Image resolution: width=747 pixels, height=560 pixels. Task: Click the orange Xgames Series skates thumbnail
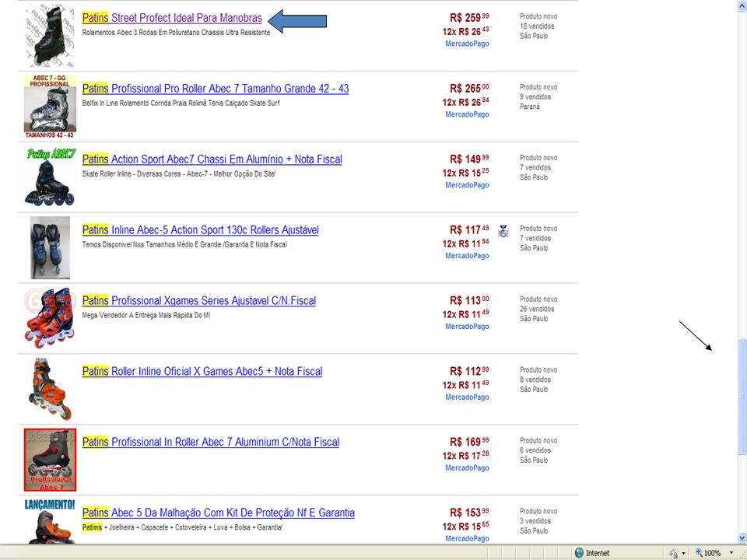point(50,317)
